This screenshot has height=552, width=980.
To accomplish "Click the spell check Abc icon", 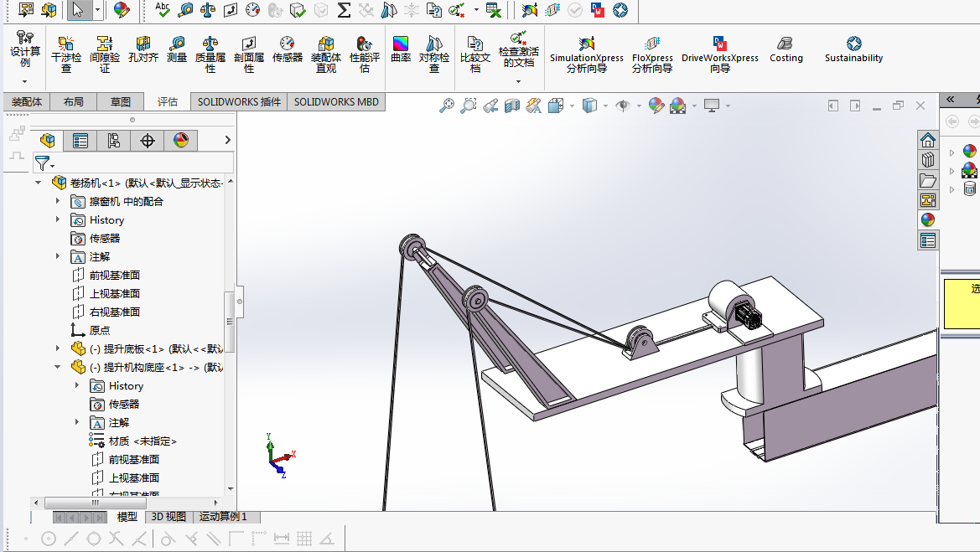I will coord(163,9).
